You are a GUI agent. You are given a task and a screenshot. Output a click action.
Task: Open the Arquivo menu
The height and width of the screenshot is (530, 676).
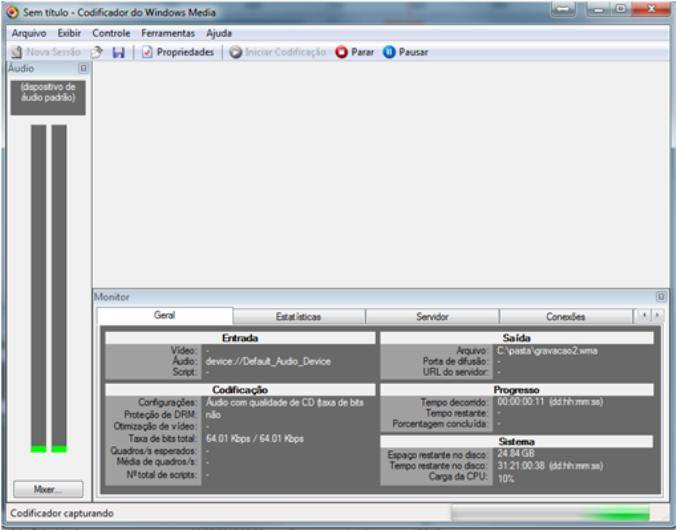tap(29, 33)
